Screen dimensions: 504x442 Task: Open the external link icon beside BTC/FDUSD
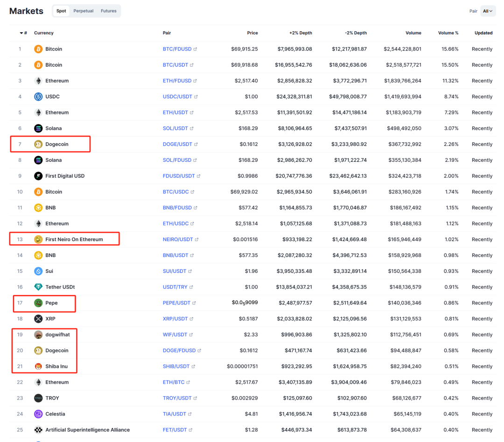(195, 49)
